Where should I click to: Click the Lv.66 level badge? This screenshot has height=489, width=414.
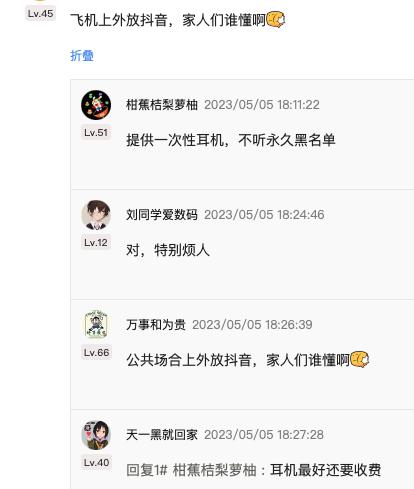[96, 353]
